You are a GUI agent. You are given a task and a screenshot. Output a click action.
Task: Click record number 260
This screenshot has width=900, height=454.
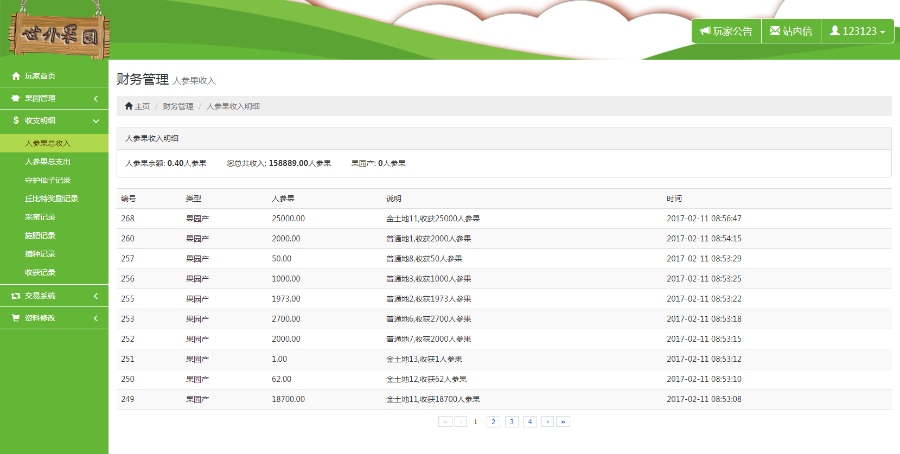[x=127, y=238]
